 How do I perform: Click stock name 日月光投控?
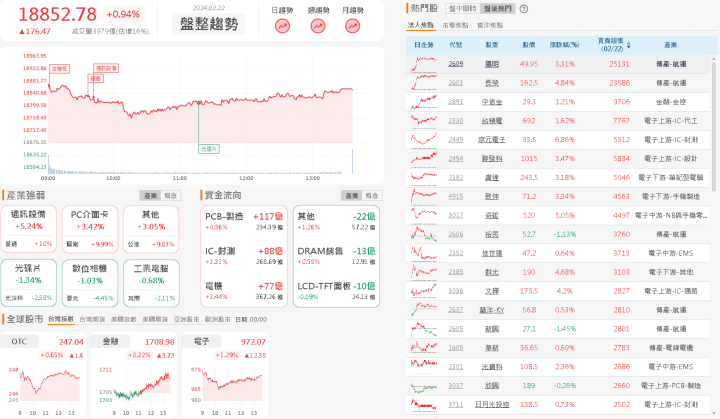point(492,404)
